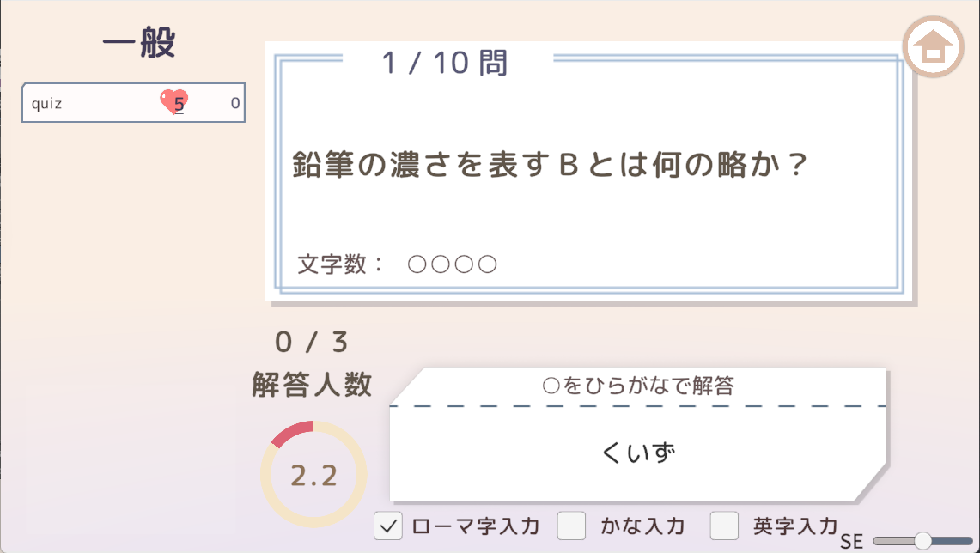Click the 1 / 10 問 question counter
The width and height of the screenshot is (980, 553).
[x=445, y=63]
